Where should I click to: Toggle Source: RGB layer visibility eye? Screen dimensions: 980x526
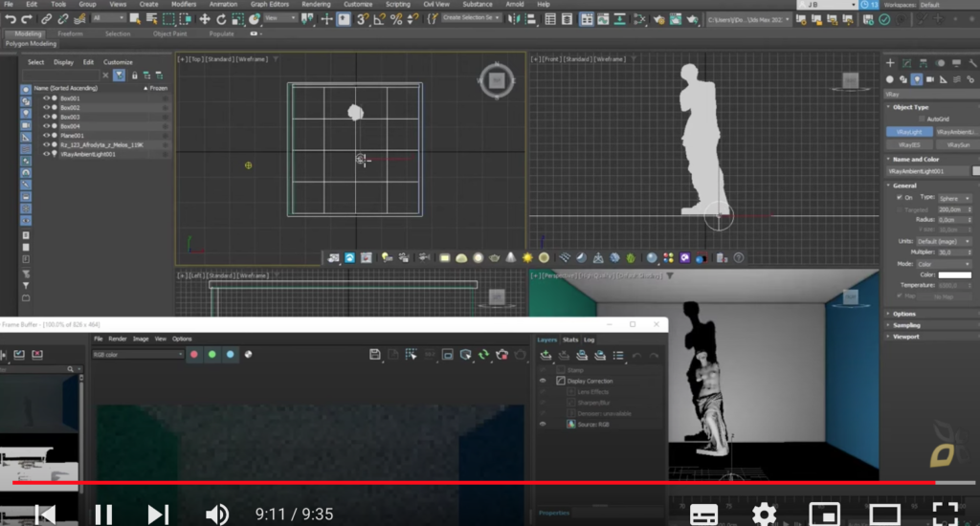[x=543, y=425]
